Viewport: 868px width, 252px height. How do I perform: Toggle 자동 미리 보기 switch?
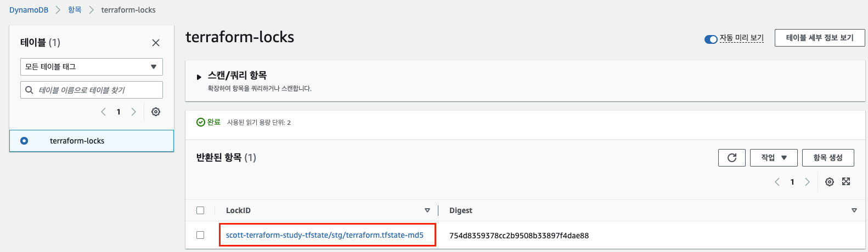(x=711, y=39)
